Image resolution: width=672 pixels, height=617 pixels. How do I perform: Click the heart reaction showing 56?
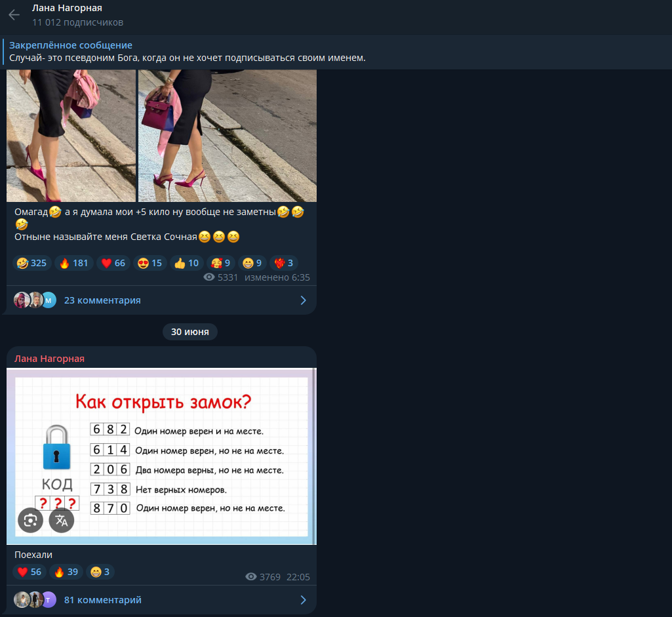[x=29, y=572]
